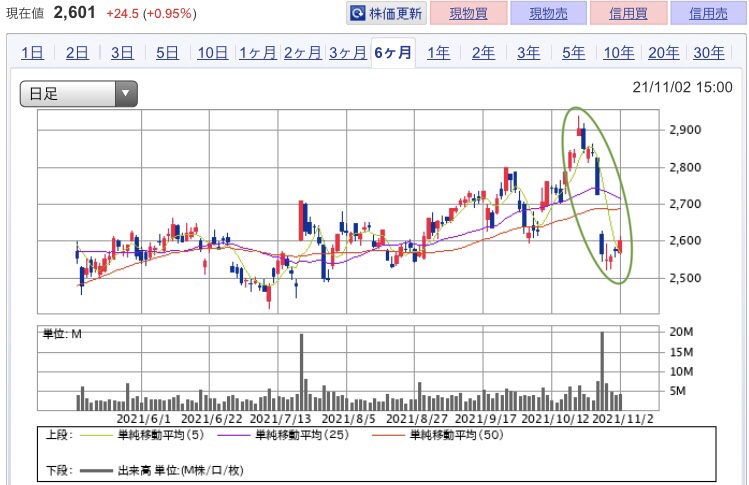Click the 2021/7/13 date label
This screenshot has height=485, width=749.
[280, 419]
